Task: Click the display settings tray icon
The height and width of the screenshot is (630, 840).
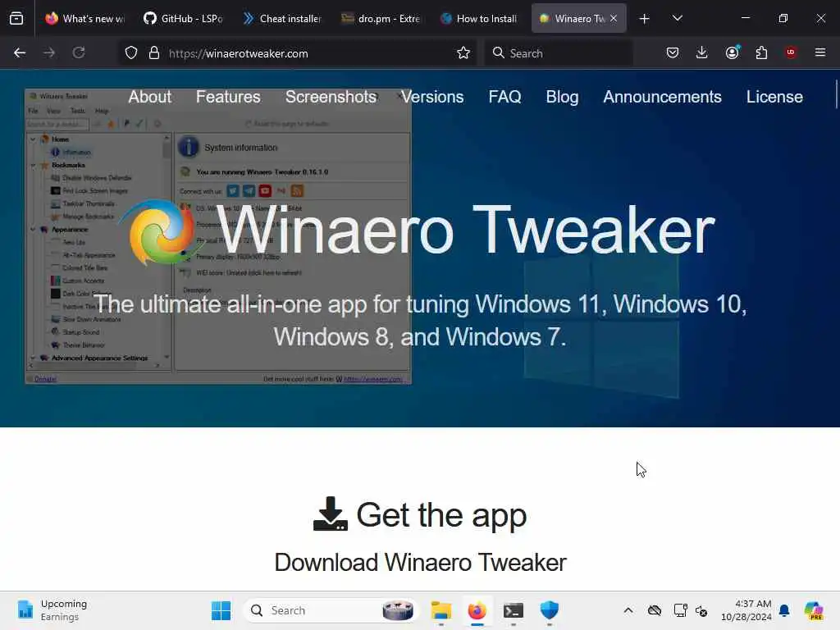Action: pyautogui.click(x=680, y=610)
